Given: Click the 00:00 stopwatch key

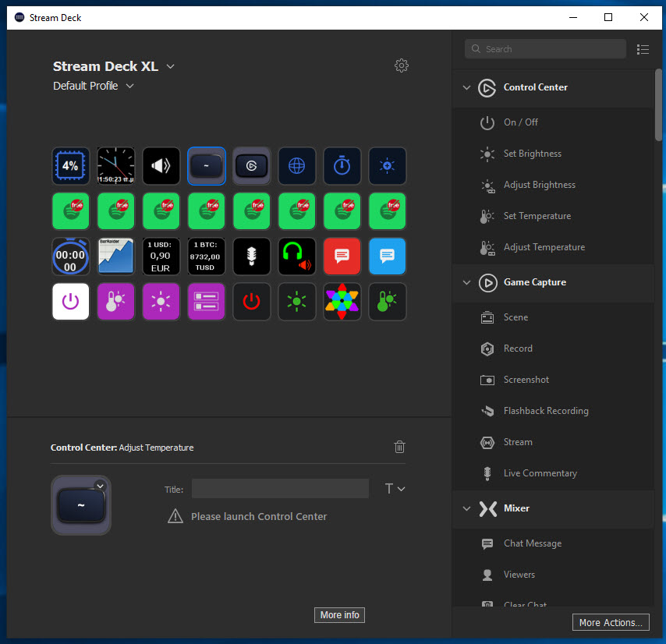Looking at the screenshot, I should coord(70,256).
